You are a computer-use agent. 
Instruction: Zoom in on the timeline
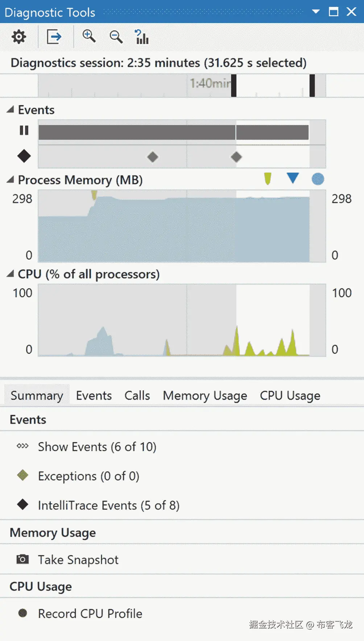[x=89, y=37]
